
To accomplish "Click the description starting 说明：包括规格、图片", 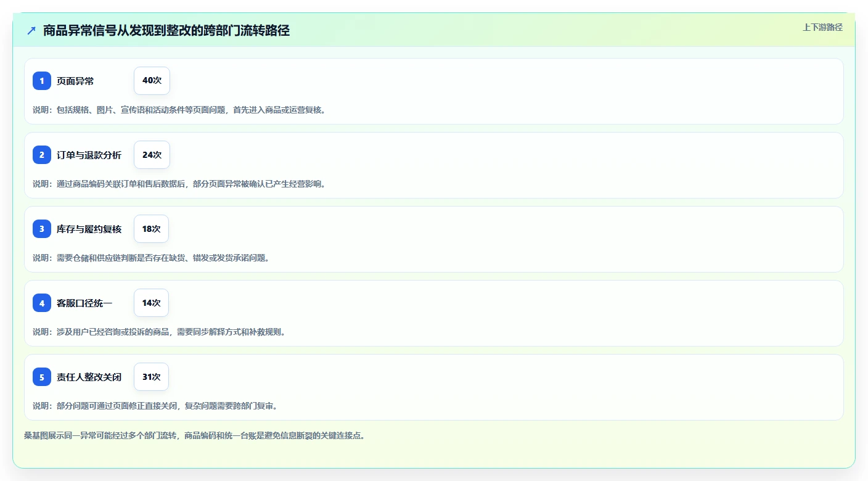I will click(179, 110).
